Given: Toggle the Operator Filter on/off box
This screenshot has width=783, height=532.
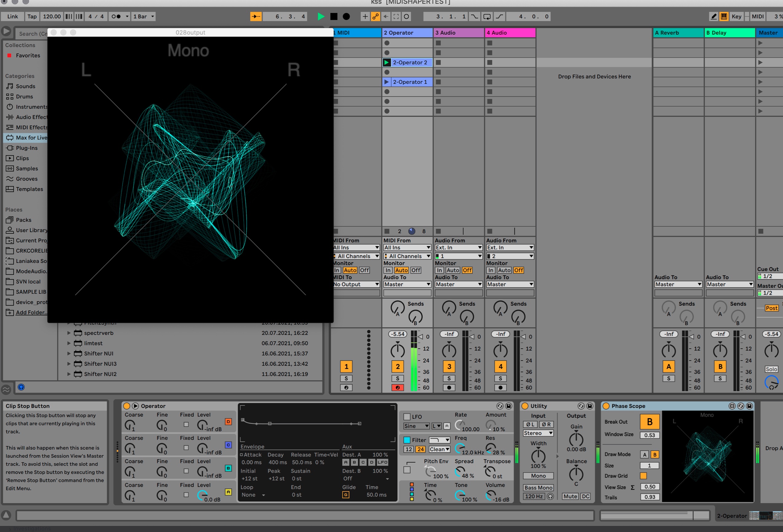Looking at the screenshot, I should click(x=407, y=440).
